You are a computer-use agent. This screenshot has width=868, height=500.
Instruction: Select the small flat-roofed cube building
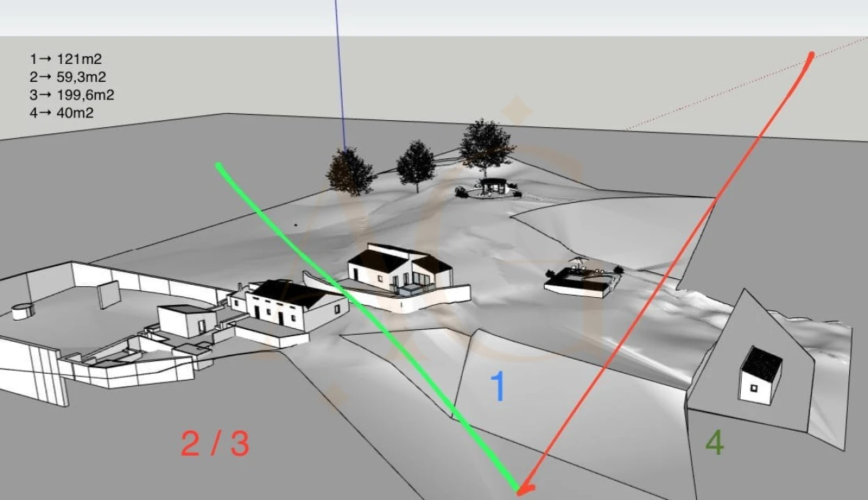pos(186,320)
